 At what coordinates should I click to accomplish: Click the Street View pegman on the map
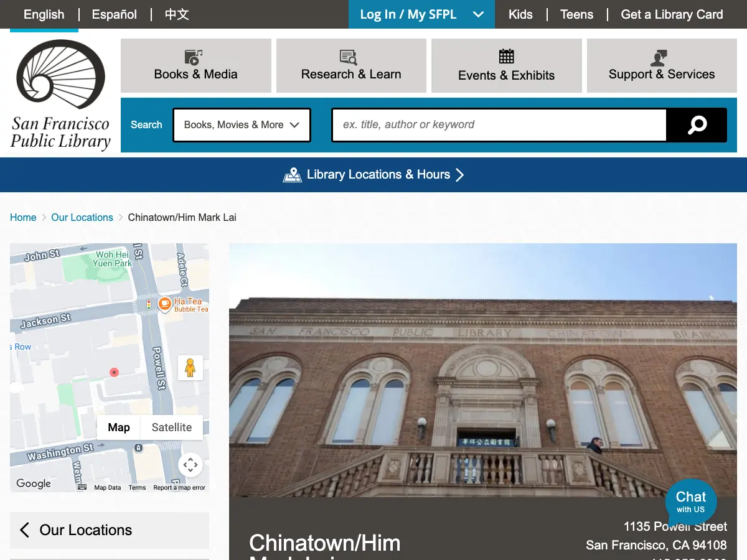click(x=190, y=368)
